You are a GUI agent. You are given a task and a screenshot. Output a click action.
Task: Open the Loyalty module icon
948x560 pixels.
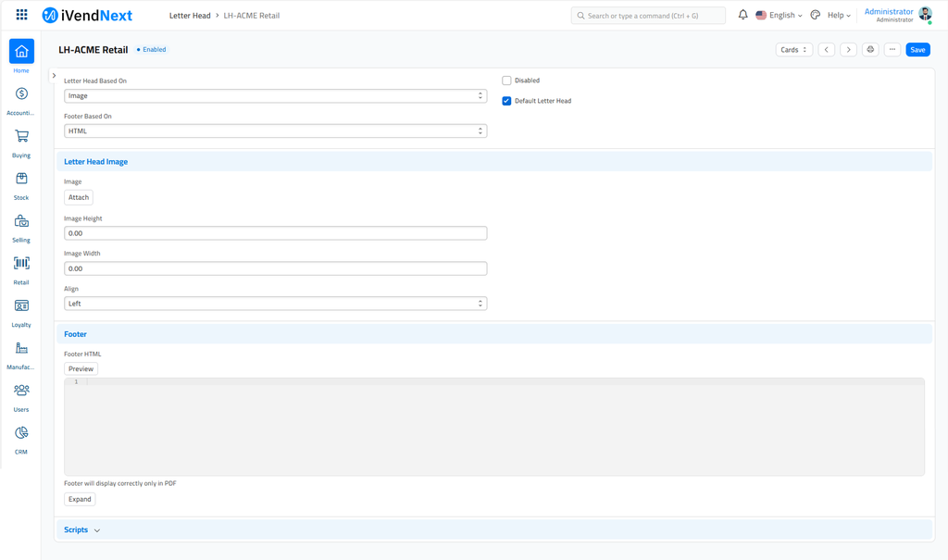tap(21, 306)
